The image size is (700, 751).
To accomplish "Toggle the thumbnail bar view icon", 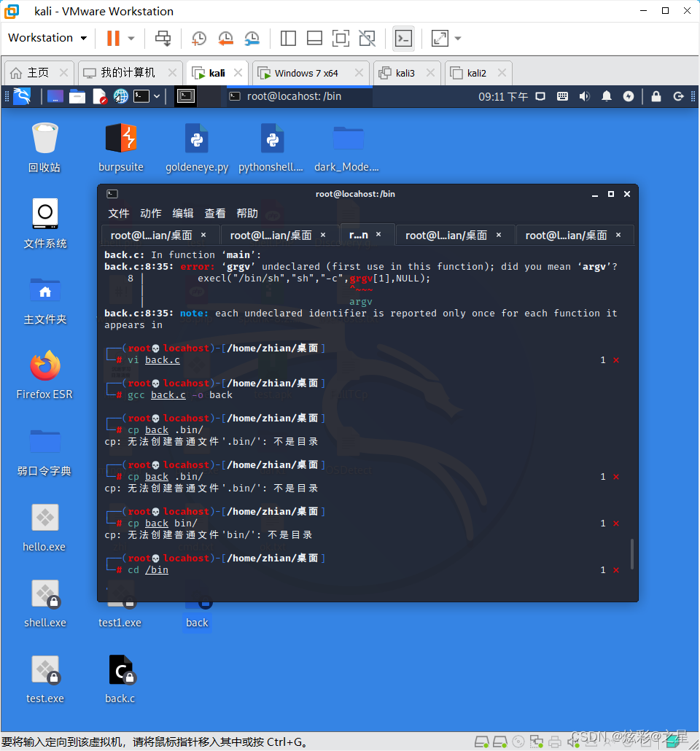I will pyautogui.click(x=314, y=39).
